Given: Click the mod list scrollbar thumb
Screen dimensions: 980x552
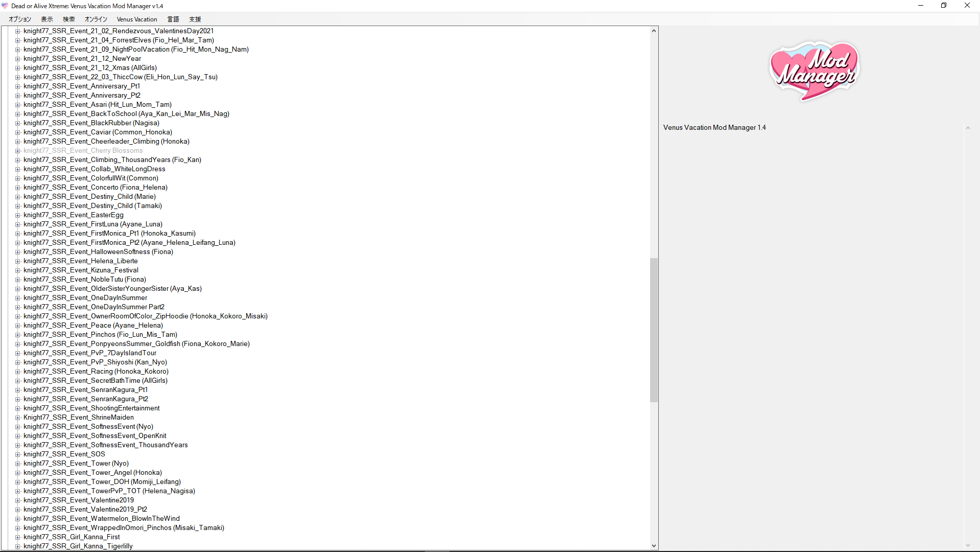Looking at the screenshot, I should tap(654, 330).
